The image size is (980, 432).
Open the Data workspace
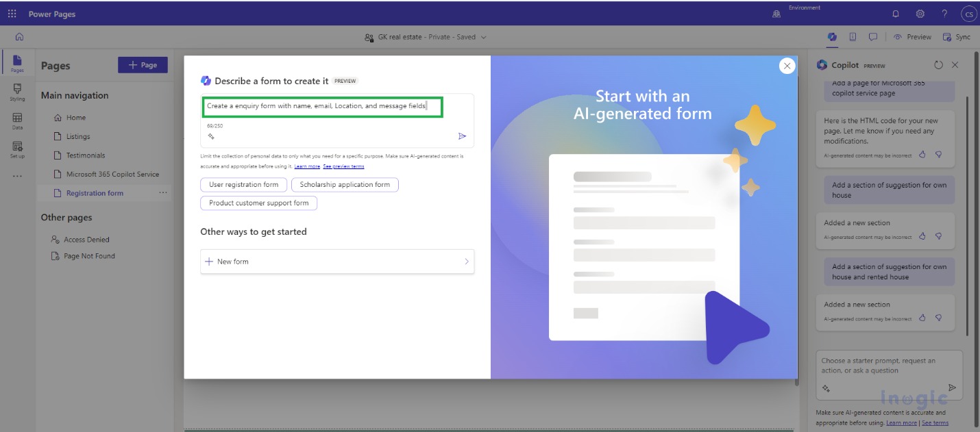(x=17, y=121)
